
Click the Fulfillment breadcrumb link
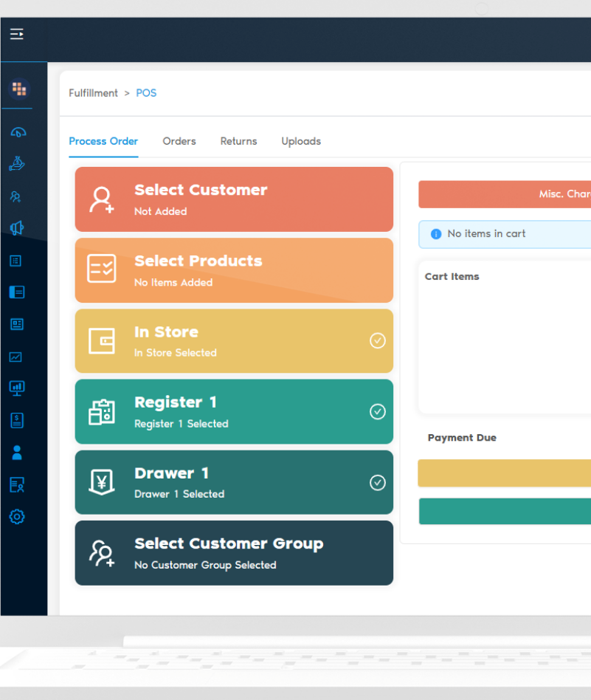click(93, 93)
